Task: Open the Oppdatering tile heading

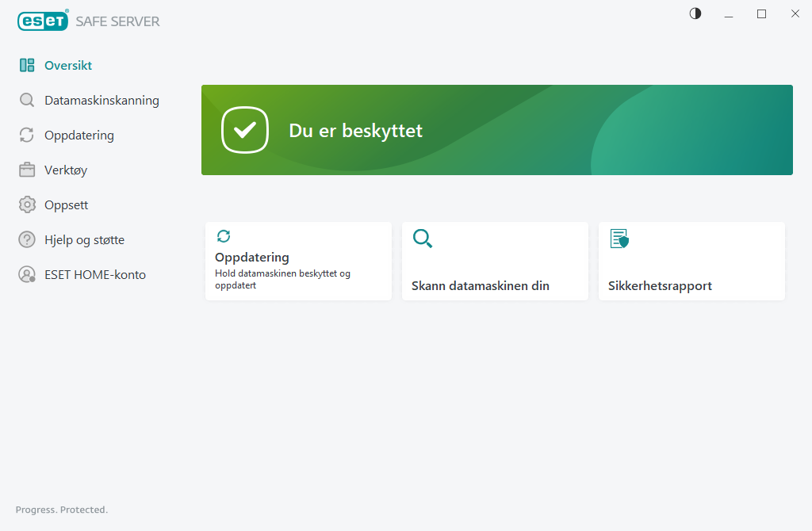Action: (x=252, y=258)
